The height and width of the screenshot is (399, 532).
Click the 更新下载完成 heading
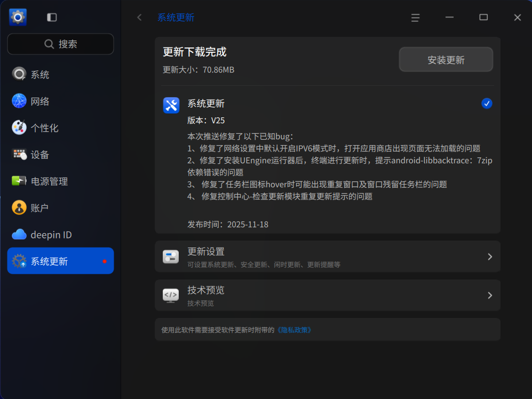[194, 52]
